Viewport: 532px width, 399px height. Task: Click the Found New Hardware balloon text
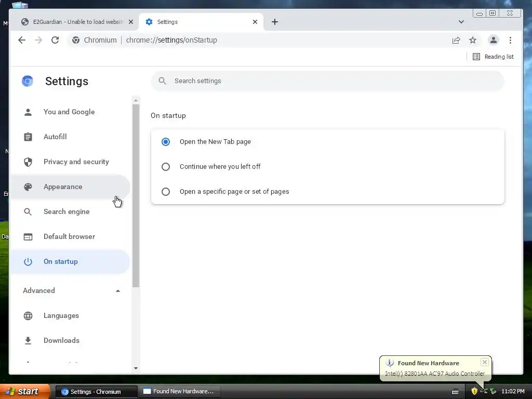[435, 373]
